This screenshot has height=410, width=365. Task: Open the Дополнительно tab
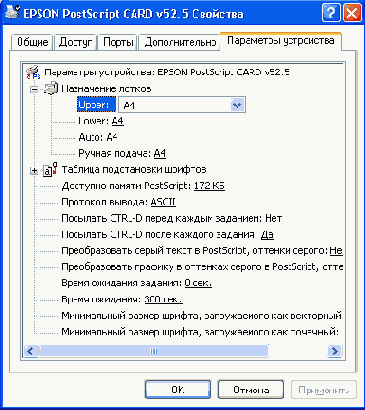coord(180,42)
